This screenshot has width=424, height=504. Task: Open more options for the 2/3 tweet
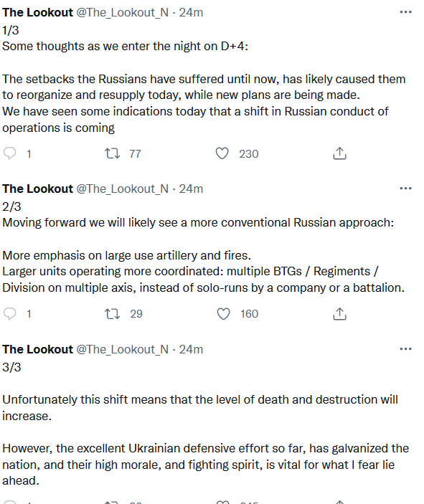405,189
